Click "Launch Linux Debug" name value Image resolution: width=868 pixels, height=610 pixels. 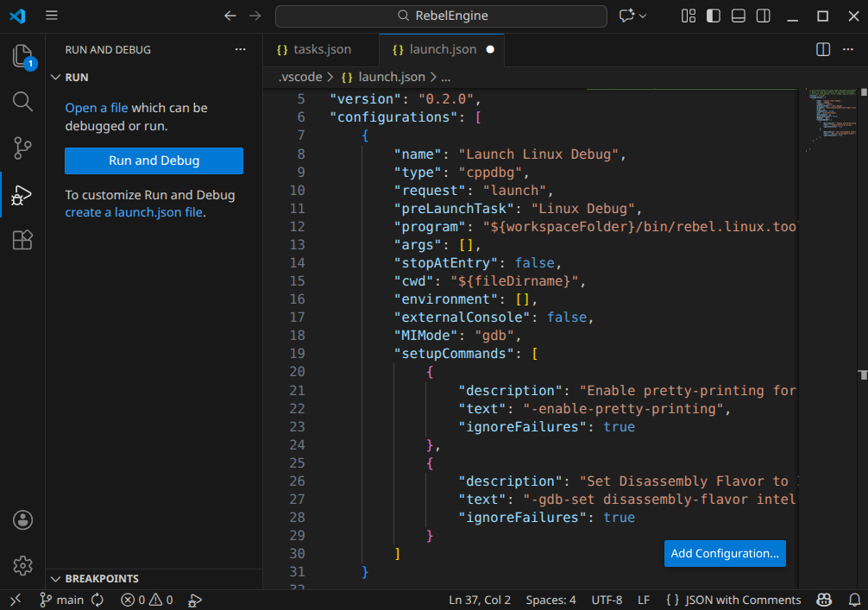tap(538, 154)
